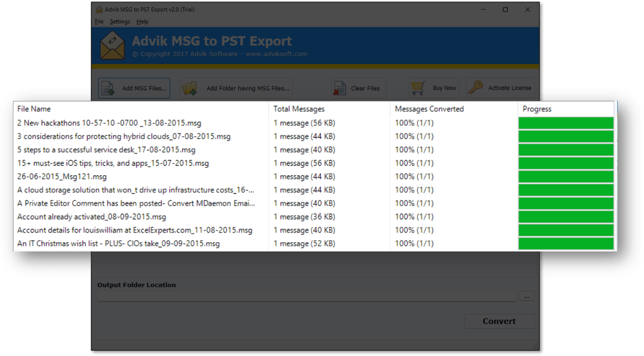Click the Buy Now button
The height and width of the screenshot is (356, 644).
point(434,88)
